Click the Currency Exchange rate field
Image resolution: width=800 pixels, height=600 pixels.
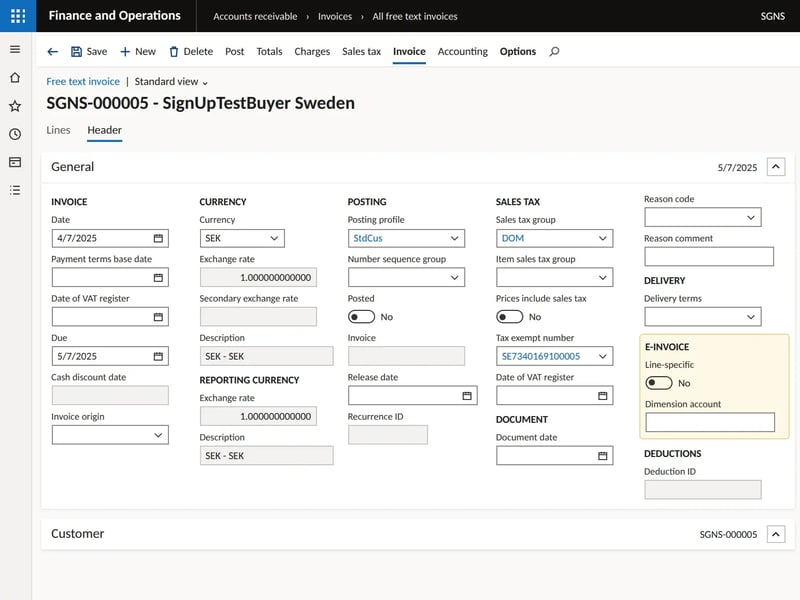258,278
